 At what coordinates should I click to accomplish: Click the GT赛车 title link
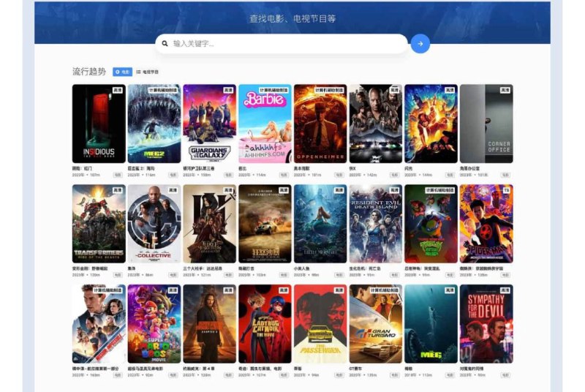(x=355, y=369)
